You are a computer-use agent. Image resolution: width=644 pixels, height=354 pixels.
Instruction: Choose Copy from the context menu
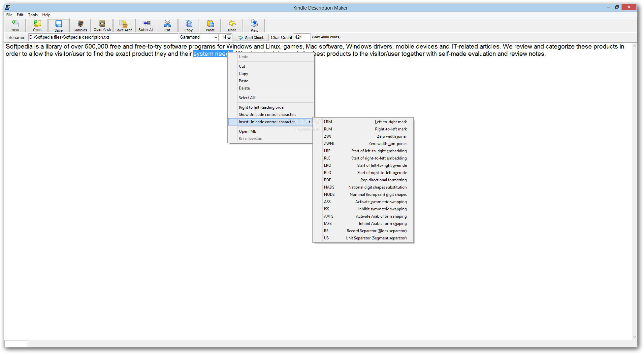271,74
